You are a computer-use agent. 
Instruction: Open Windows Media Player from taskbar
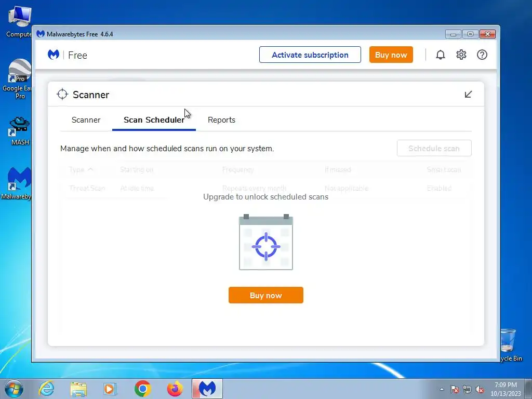110,389
